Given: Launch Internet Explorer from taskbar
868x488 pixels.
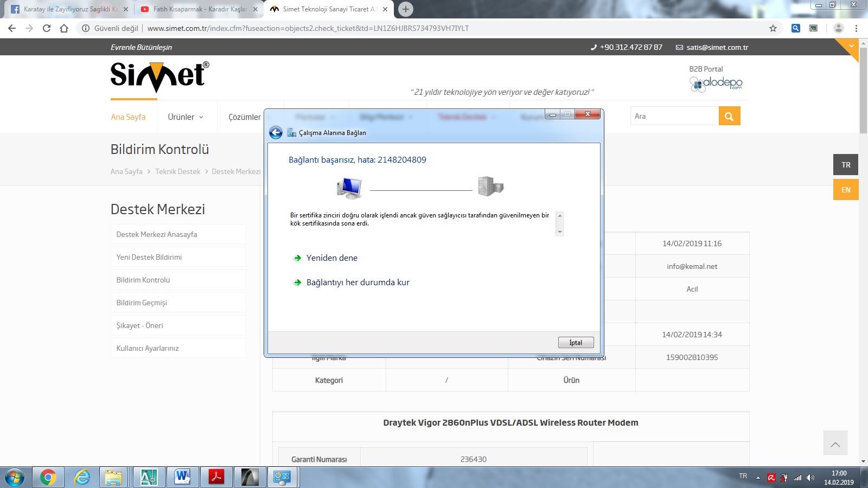Looking at the screenshot, I should [x=82, y=477].
